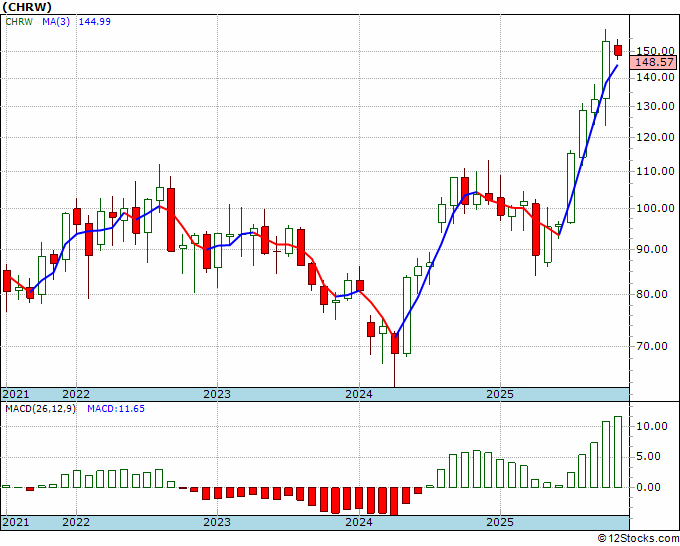The image size is (680, 546).
Task: Click 2023 on the price chart timeline
Action: [x=217, y=394]
